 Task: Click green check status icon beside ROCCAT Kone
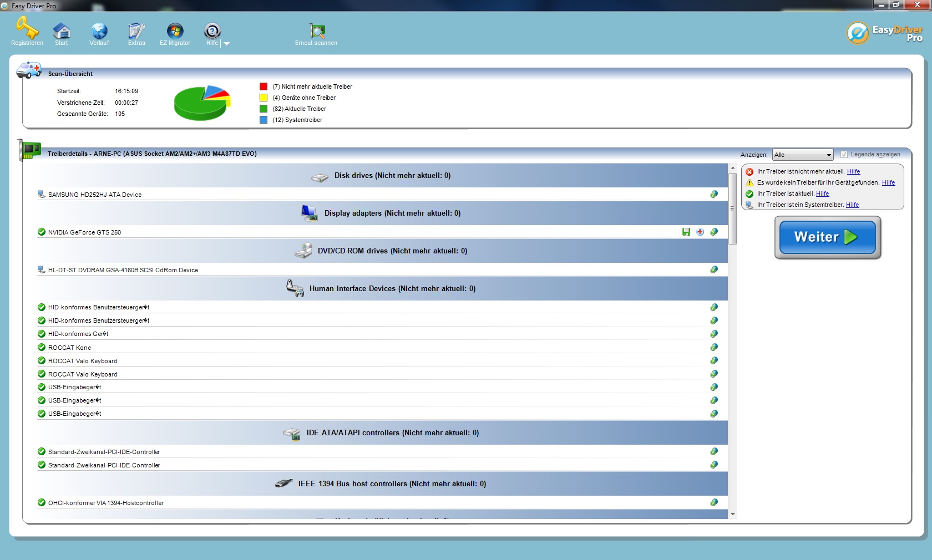pos(42,347)
